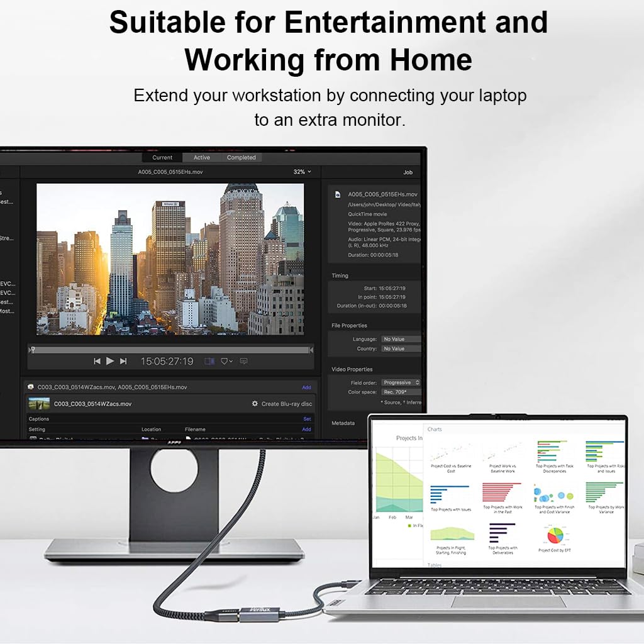Screen dimensions: 644x644
Task: Open the 32% zoom level dropdown
Action: [x=301, y=172]
